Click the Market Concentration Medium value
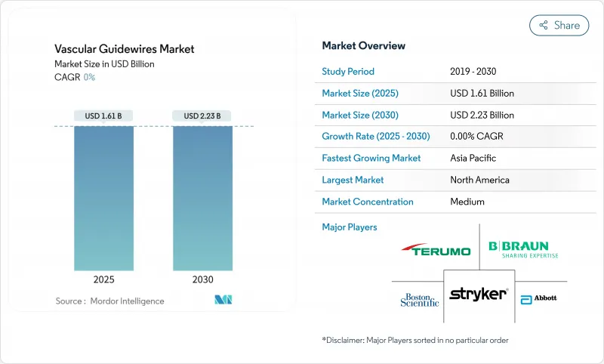 point(467,202)
